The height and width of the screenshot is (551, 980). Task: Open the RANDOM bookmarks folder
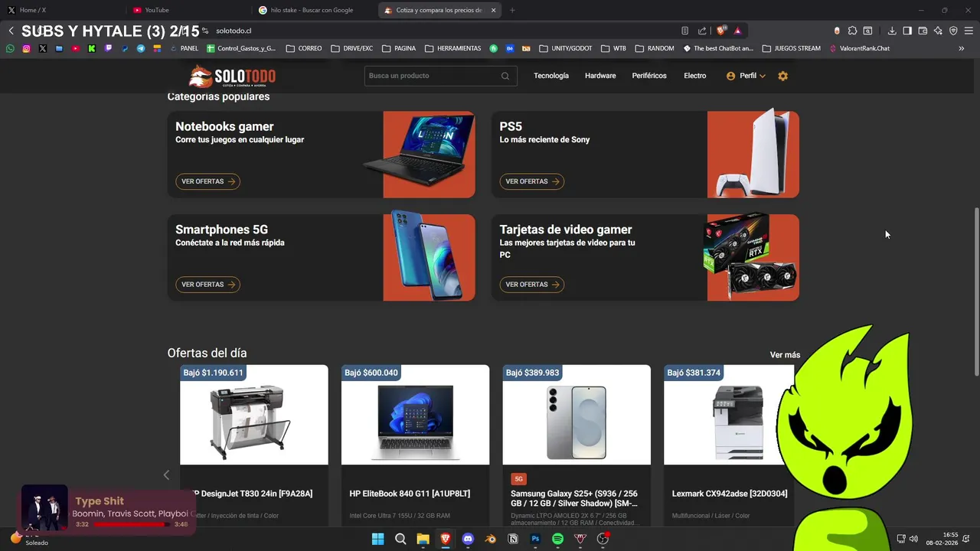(x=655, y=48)
